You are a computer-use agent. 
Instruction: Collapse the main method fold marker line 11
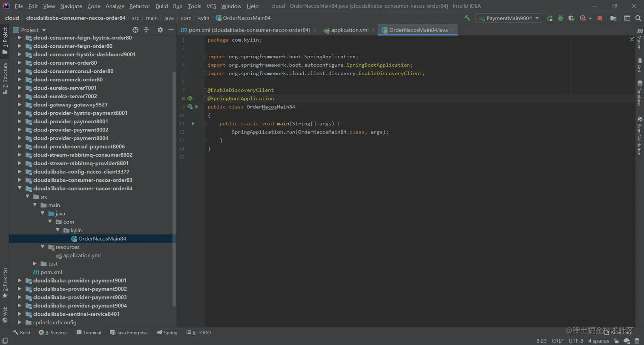(205, 123)
